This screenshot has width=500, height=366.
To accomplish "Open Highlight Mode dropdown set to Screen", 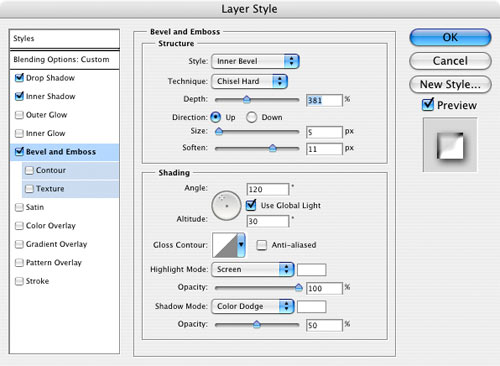I will point(252,270).
